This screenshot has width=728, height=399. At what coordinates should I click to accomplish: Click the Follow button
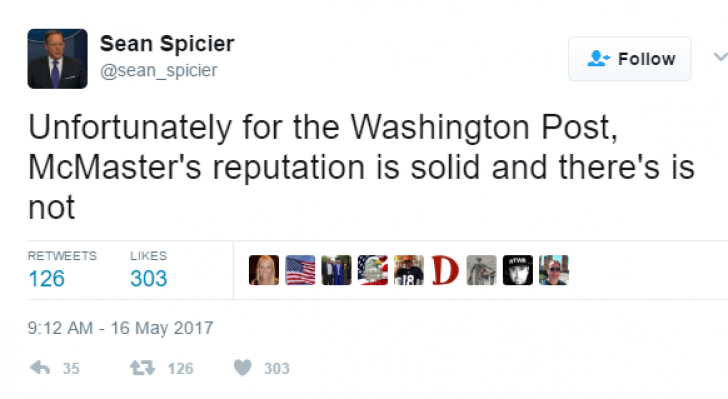pyautogui.click(x=630, y=59)
